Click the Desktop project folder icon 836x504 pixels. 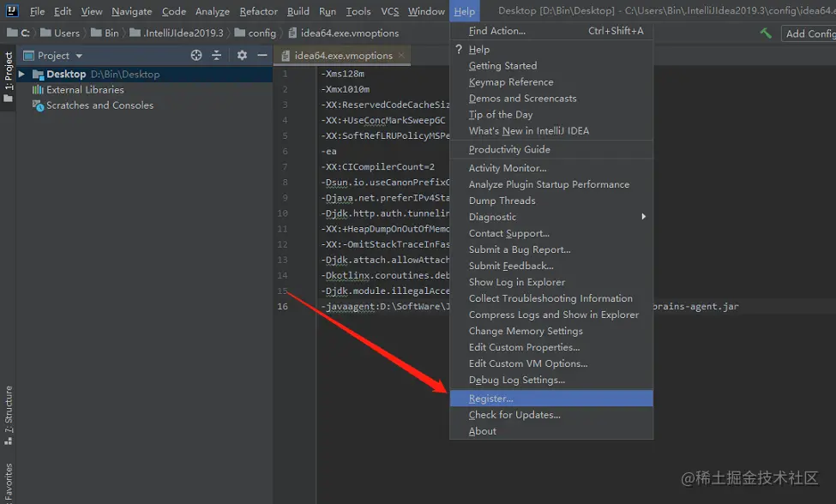[x=38, y=74]
